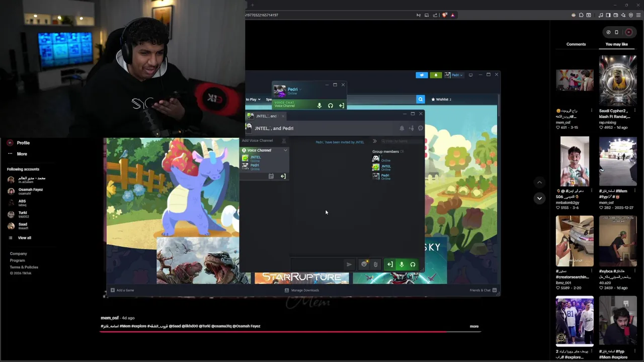Toggle headphones in green chat bar
The image size is (644, 362).
413,264
